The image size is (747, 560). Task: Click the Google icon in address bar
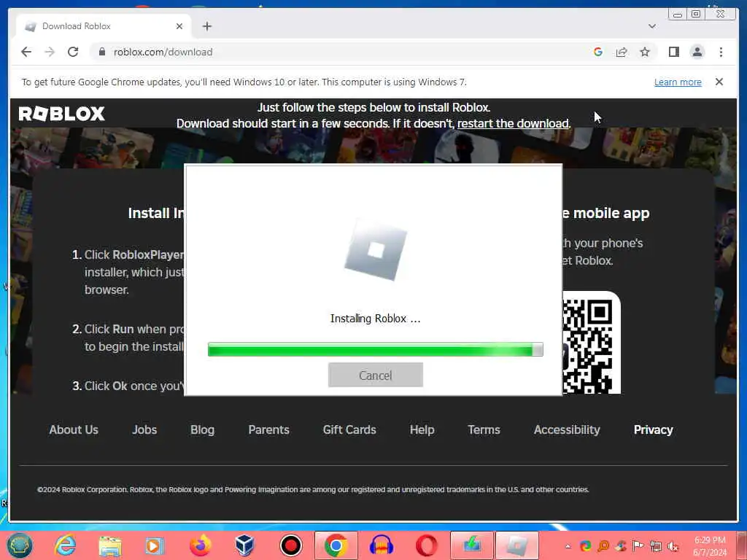[x=598, y=52]
